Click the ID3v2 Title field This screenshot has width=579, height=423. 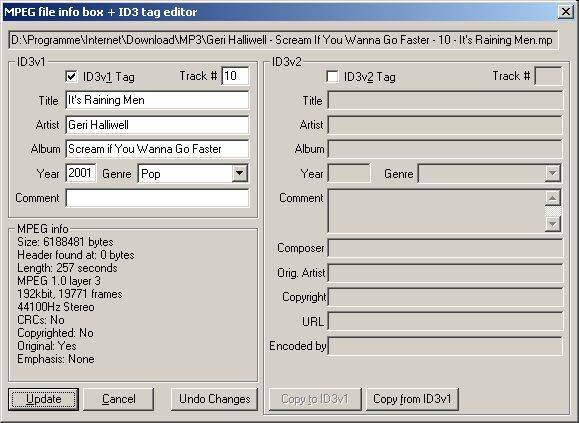(x=445, y=100)
